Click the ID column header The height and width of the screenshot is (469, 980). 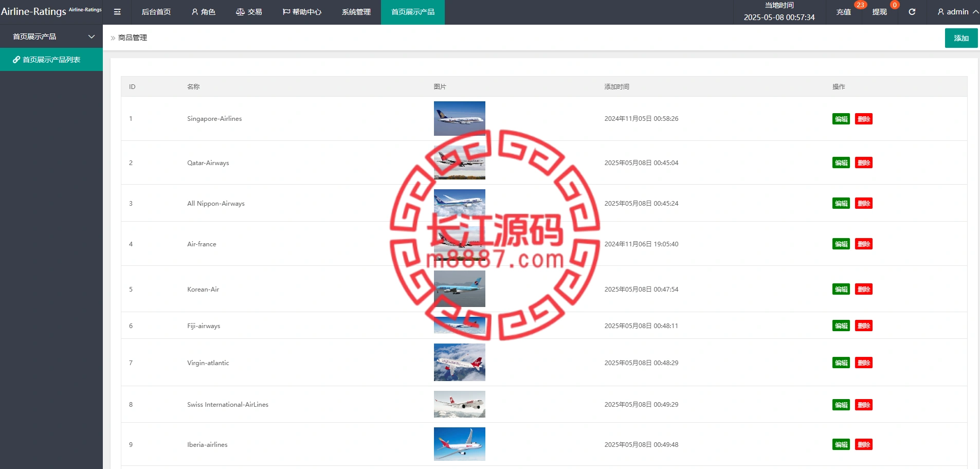(132, 86)
